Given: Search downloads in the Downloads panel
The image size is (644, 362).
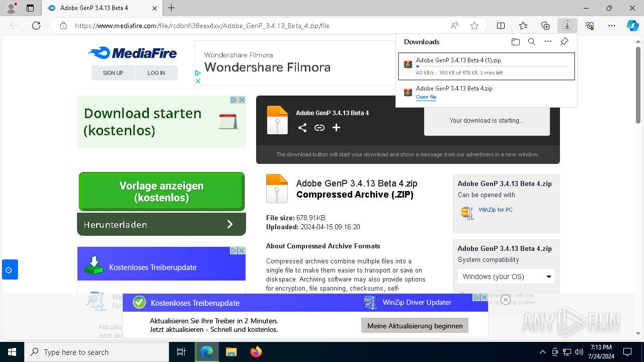Looking at the screenshot, I should click(x=532, y=42).
